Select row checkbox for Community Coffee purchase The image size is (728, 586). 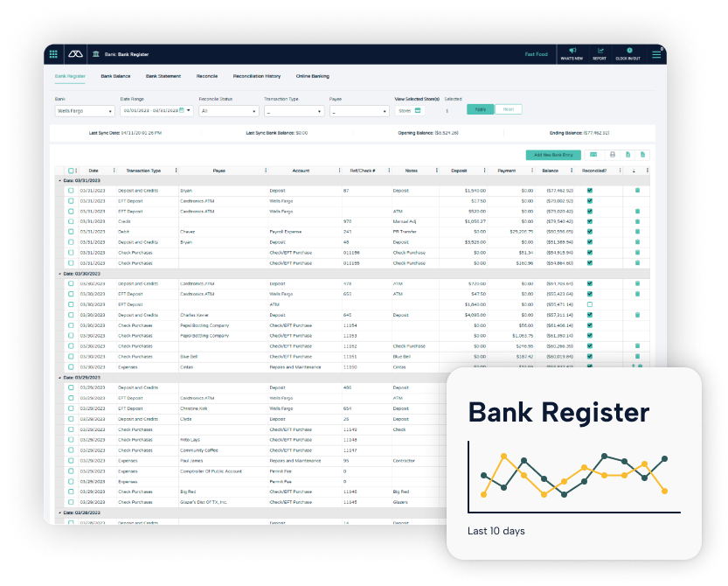click(71, 450)
